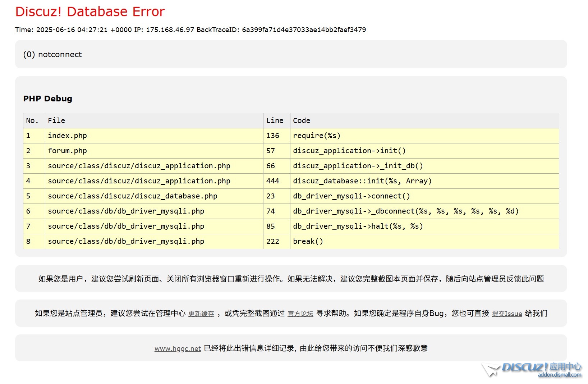Click the 提交Issue link
588x384 pixels.
pyautogui.click(x=506, y=314)
